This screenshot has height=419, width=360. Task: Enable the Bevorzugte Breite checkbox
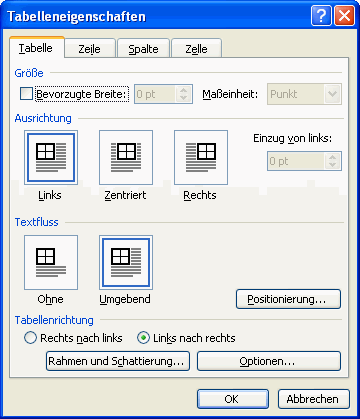click(x=26, y=94)
